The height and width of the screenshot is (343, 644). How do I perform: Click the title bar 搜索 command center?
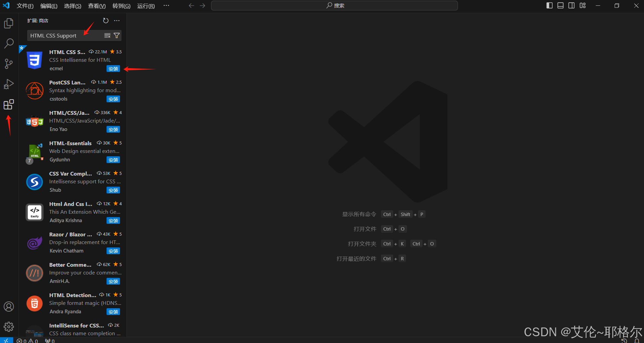pos(334,6)
